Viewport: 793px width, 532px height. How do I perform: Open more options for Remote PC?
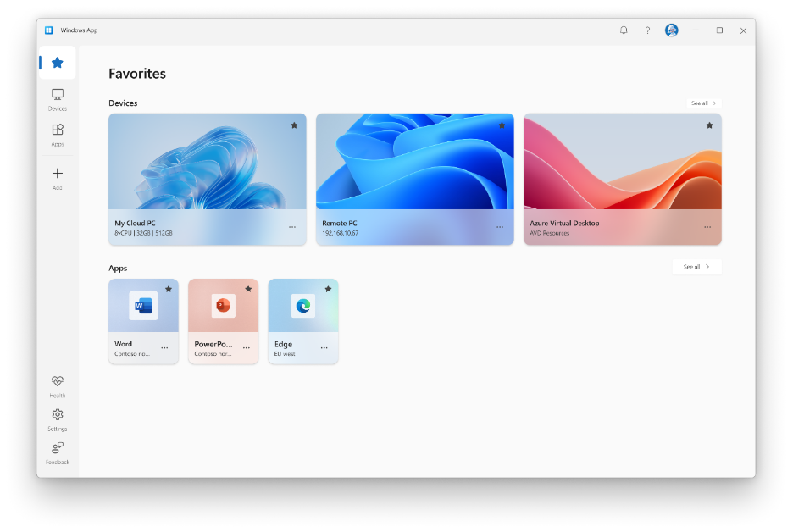pyautogui.click(x=500, y=227)
